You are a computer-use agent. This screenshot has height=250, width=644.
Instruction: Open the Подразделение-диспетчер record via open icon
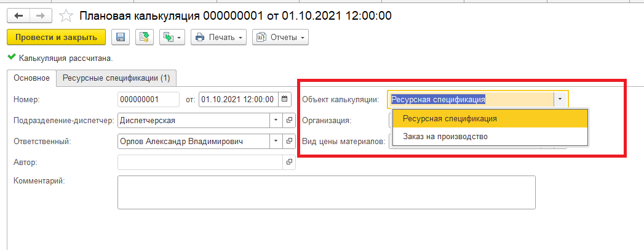tap(288, 120)
